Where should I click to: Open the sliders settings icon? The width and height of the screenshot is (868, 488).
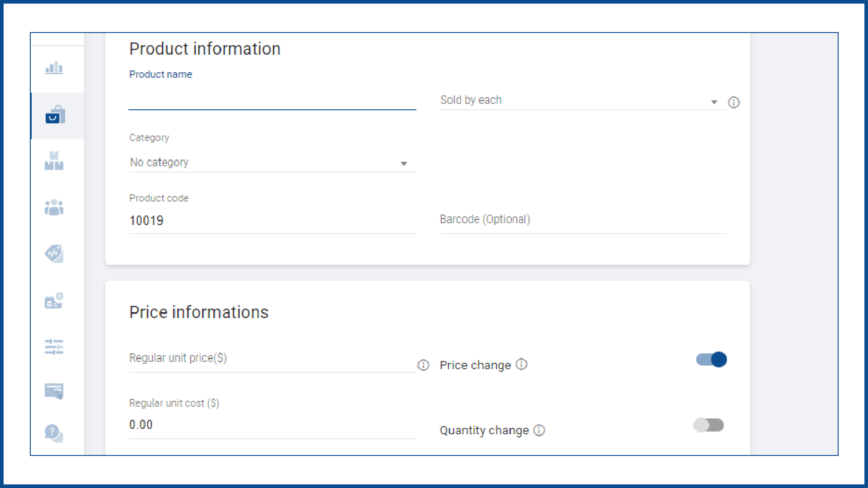click(x=54, y=347)
